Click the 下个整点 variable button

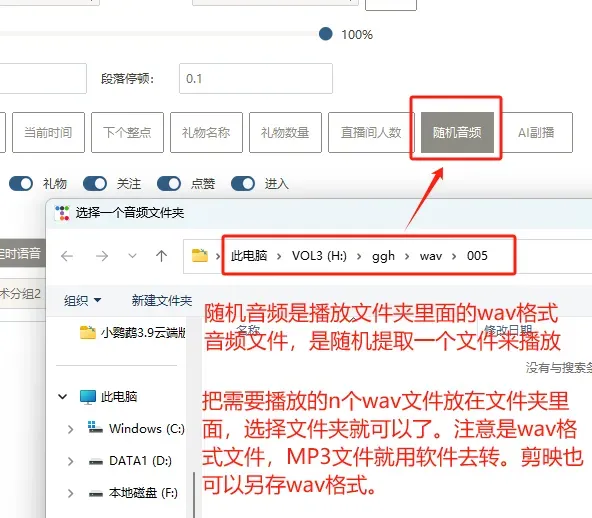tap(127, 133)
